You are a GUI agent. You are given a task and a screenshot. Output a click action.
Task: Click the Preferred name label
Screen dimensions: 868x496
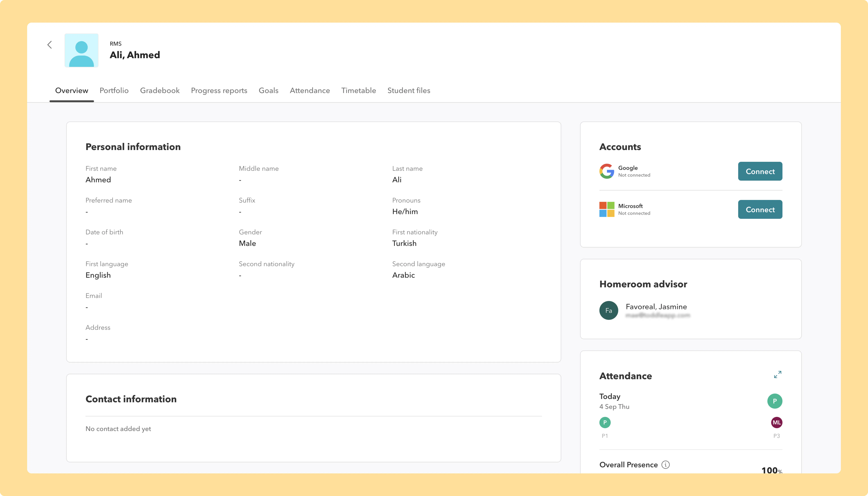click(x=109, y=200)
